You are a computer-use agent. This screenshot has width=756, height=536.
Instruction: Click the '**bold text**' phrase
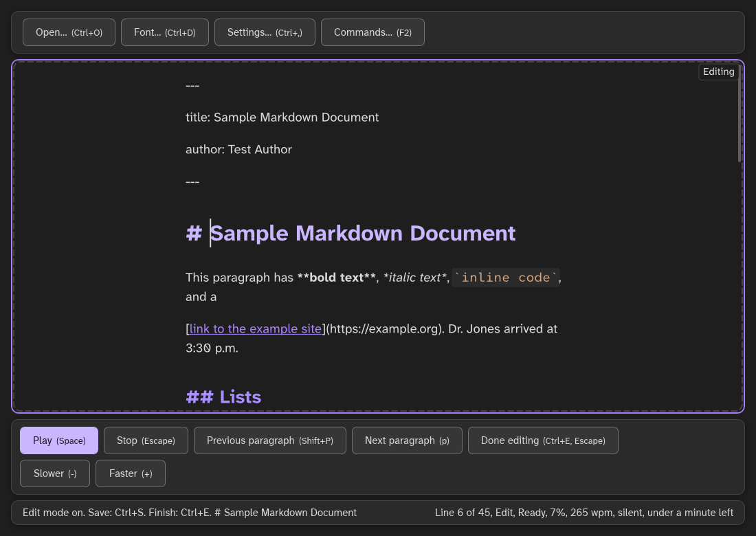click(x=337, y=278)
